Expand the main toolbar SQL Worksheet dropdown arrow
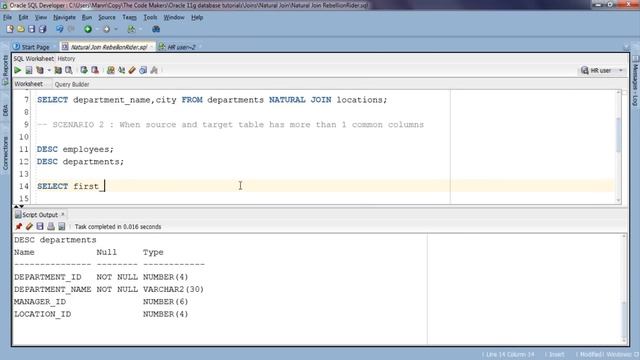This screenshot has height=360, width=640. point(140,29)
